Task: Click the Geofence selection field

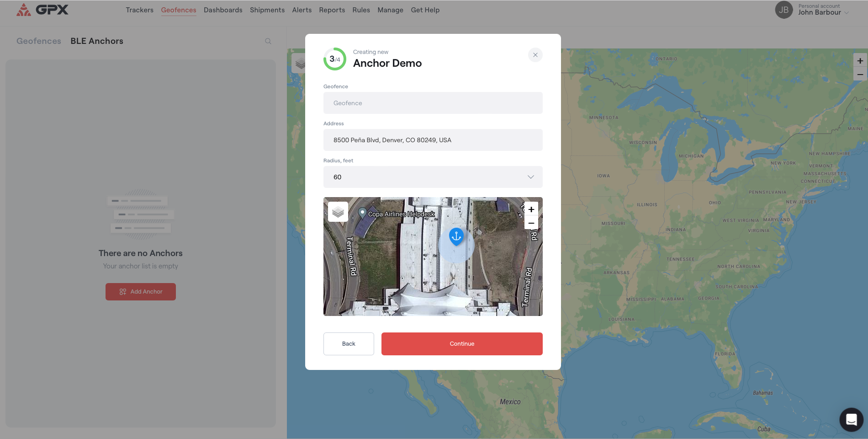Action: (x=433, y=103)
